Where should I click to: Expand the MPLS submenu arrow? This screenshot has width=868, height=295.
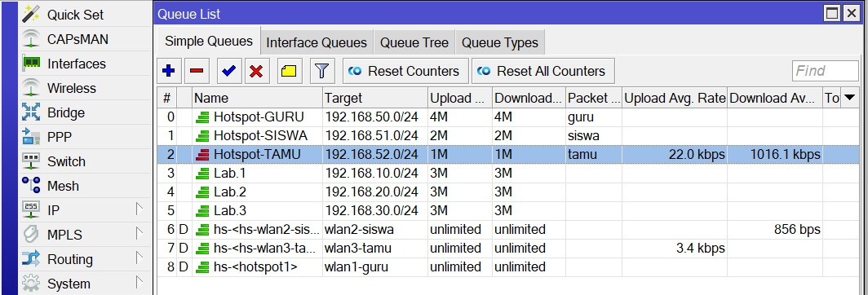point(139,234)
